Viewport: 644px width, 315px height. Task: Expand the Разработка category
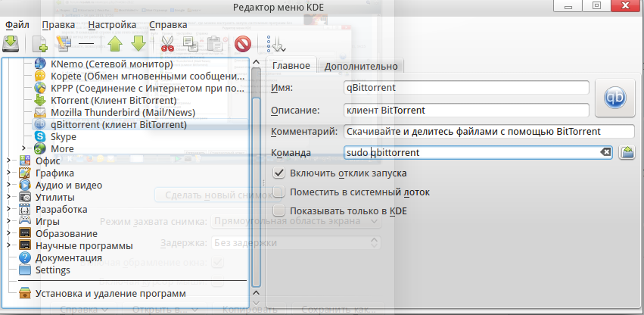[8, 209]
